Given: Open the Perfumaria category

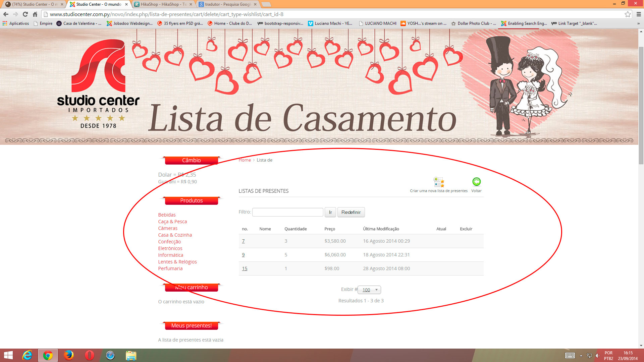Looking at the screenshot, I should tap(170, 268).
